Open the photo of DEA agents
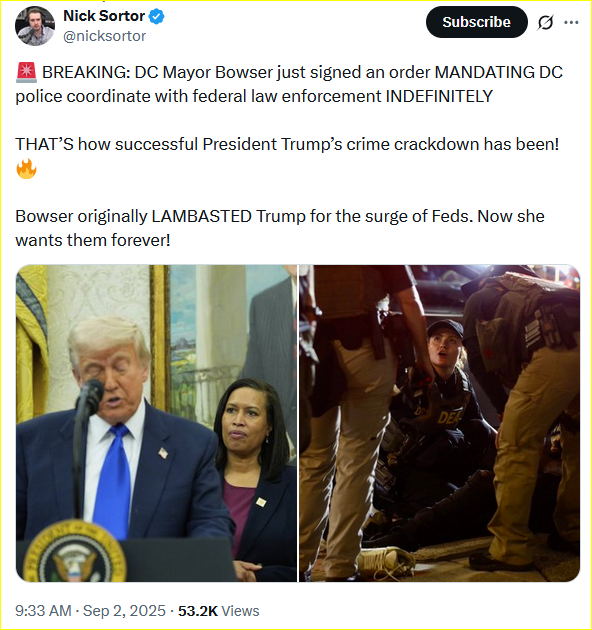Image resolution: width=592 pixels, height=630 pixels. [439, 423]
